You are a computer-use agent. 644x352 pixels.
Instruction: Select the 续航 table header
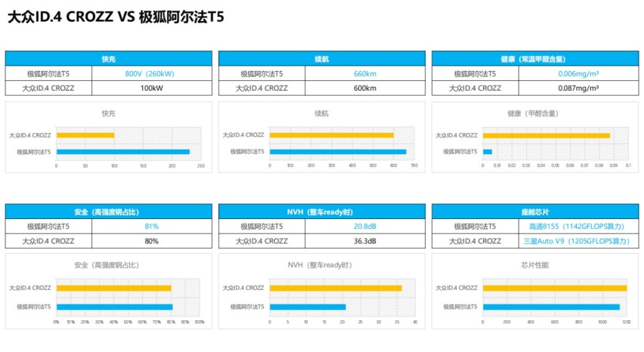(x=321, y=59)
